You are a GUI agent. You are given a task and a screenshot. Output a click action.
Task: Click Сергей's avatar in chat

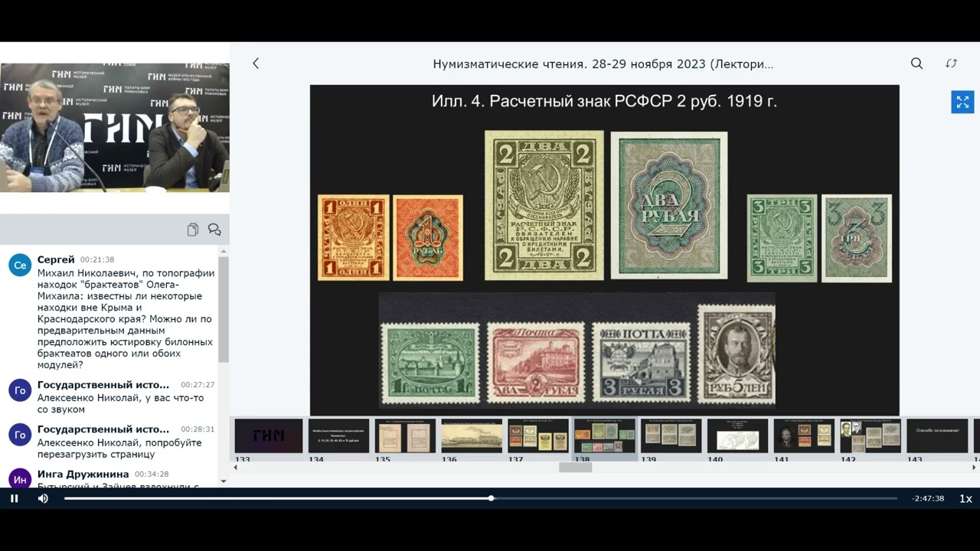tap(20, 266)
